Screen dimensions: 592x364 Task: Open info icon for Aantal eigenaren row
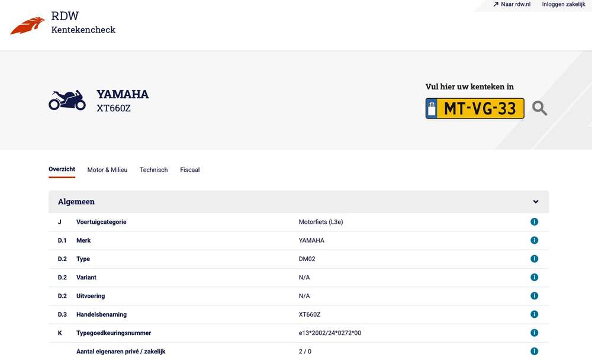pyautogui.click(x=534, y=351)
